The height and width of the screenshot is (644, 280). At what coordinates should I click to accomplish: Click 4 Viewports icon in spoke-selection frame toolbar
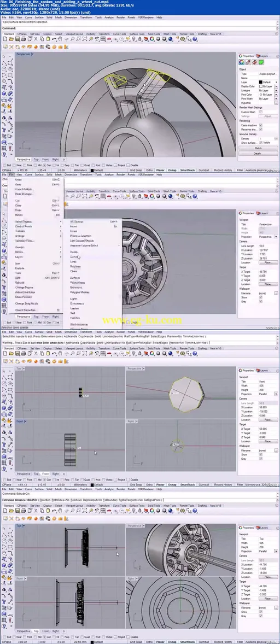(103, 39)
